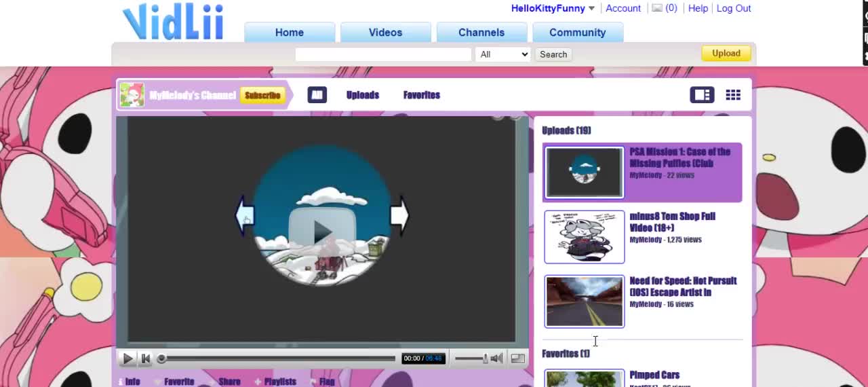This screenshot has width=868, height=387.
Task: Click the restart/previous track button
Action: [145, 358]
